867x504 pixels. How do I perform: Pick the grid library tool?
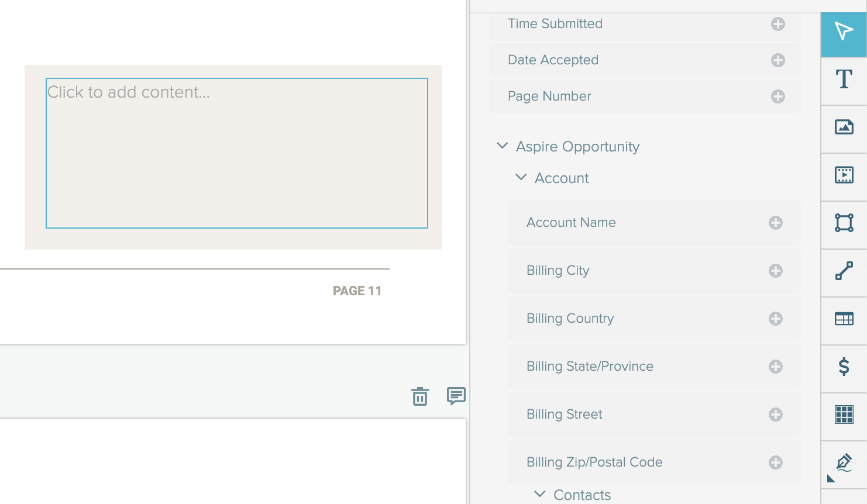click(844, 415)
